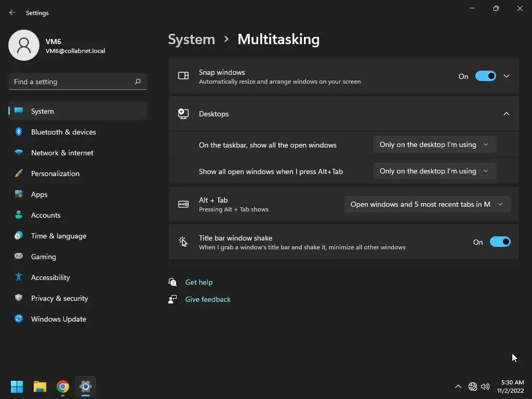The image size is (532, 399).
Task: Select Privacy & security in sidebar
Action: tap(59, 298)
